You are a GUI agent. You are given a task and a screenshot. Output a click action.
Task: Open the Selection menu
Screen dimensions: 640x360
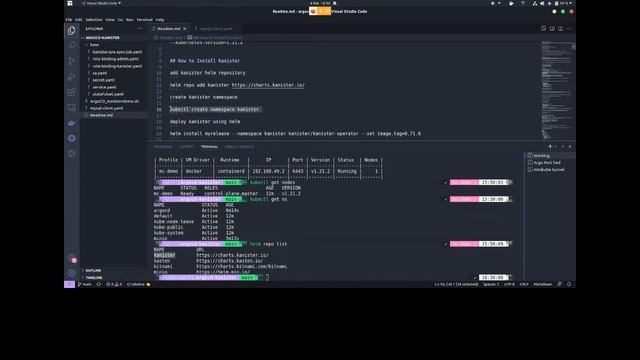pyautogui.click(x=94, y=20)
